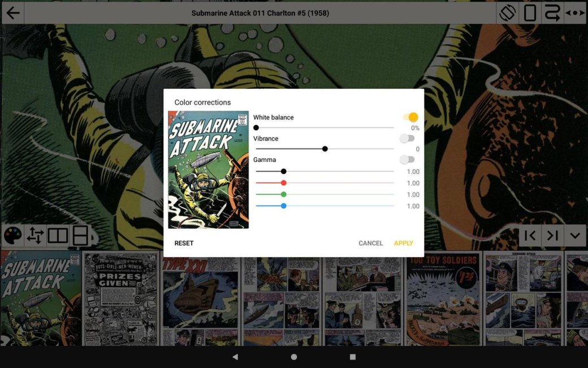
Task: Tap the Android home button
Action: click(x=294, y=357)
